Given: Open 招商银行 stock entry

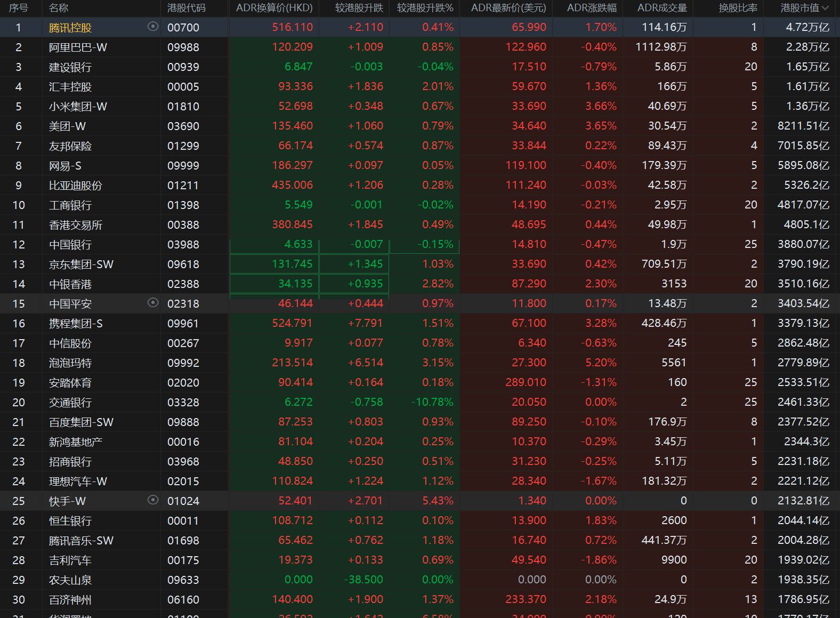Looking at the screenshot, I should 70,461.
